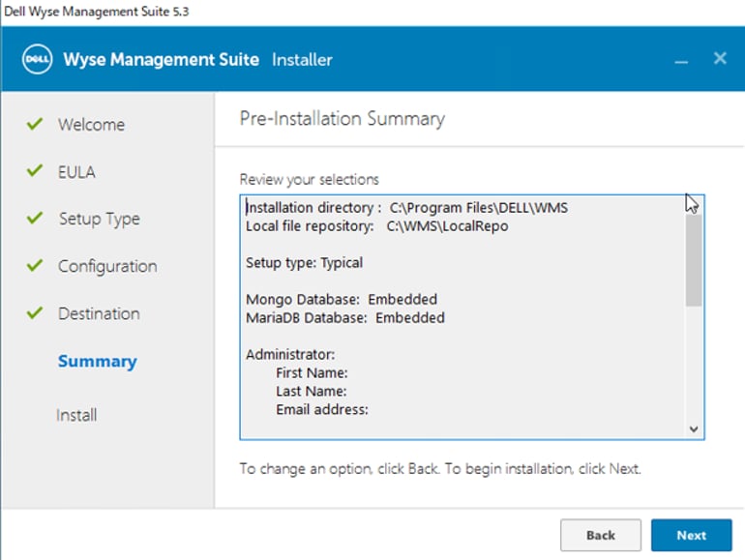
Task: Click the EULA step green checkmark
Action: (35, 170)
